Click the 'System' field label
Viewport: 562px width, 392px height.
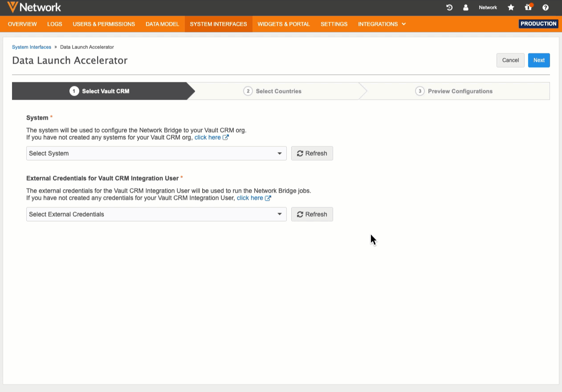tap(37, 118)
